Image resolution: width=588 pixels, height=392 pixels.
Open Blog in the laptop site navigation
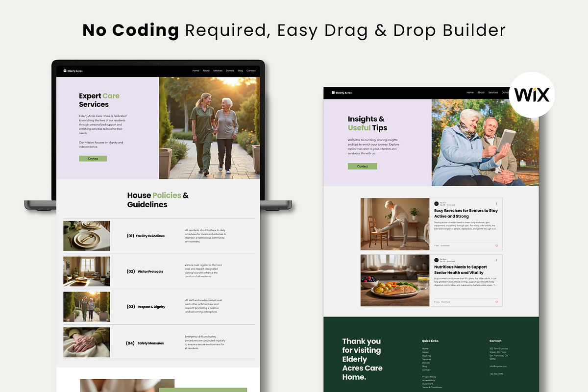click(x=241, y=71)
